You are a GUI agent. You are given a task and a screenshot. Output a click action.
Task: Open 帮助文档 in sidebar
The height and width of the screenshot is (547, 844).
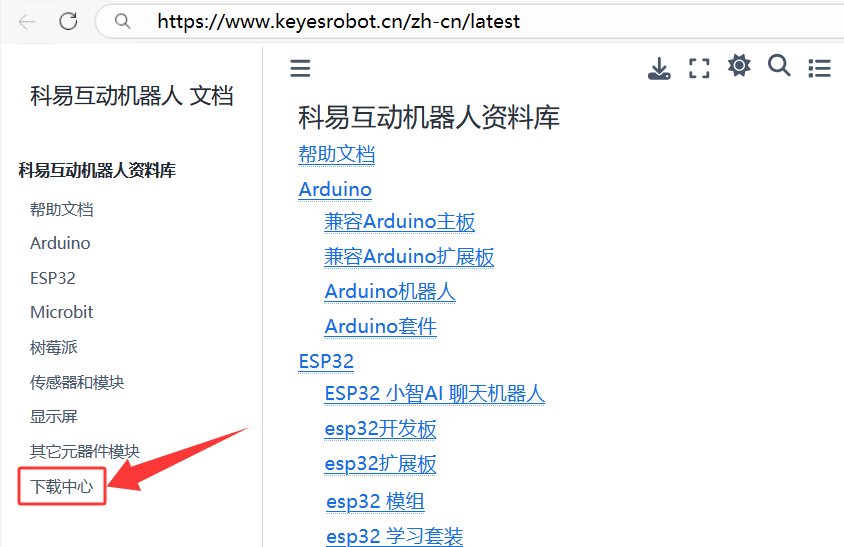pyautogui.click(x=61, y=209)
